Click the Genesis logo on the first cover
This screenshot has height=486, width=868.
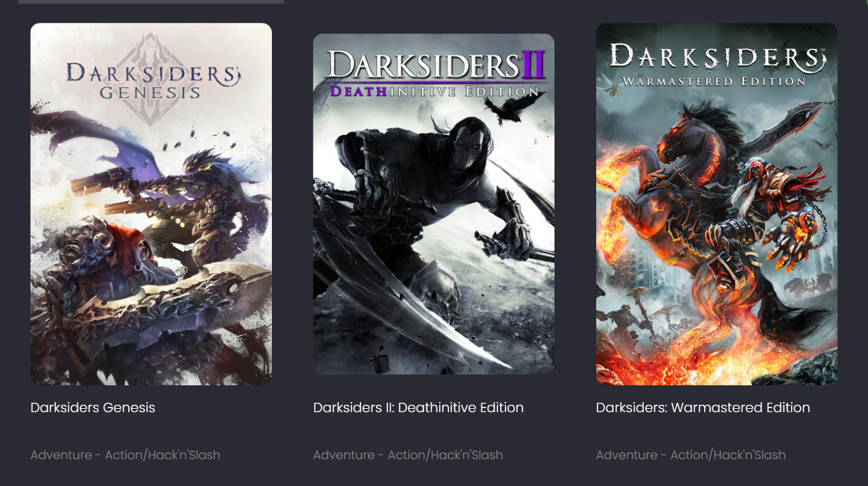click(x=150, y=81)
